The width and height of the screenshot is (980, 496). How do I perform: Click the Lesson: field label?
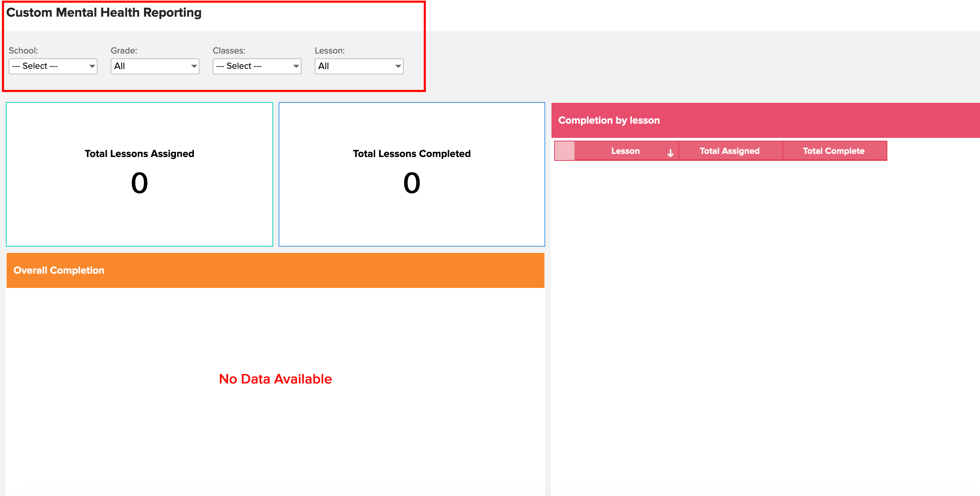(x=329, y=51)
